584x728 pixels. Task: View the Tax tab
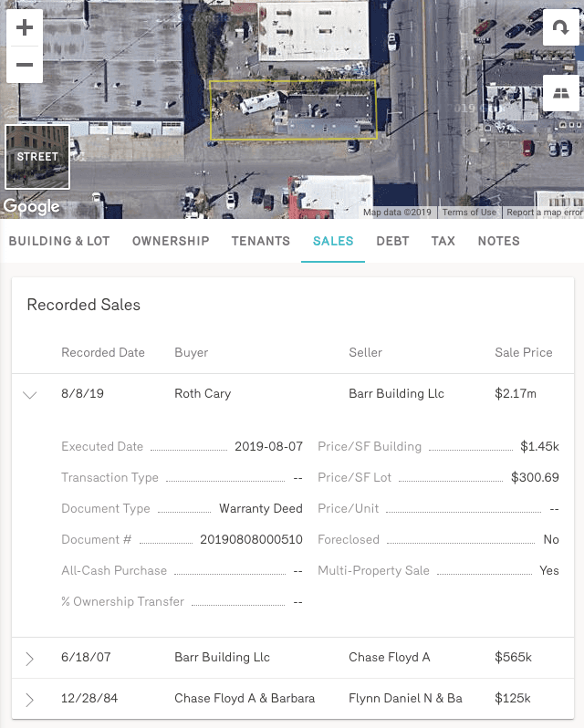pos(443,241)
